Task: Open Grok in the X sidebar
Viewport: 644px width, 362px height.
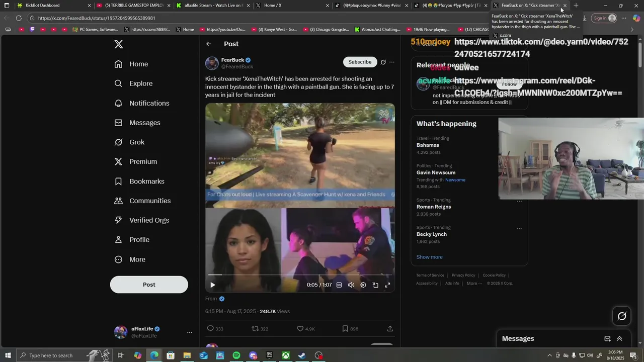Action: (129, 142)
